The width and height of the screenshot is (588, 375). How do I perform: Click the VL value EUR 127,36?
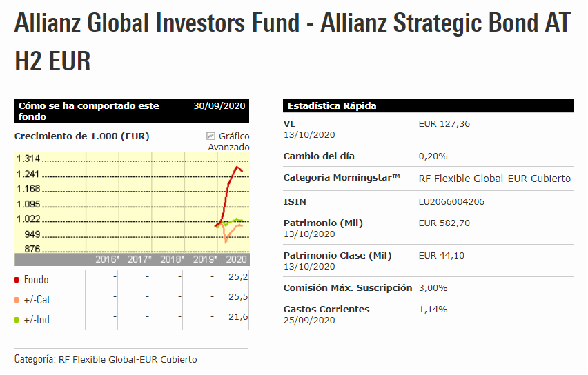pyautogui.click(x=444, y=124)
